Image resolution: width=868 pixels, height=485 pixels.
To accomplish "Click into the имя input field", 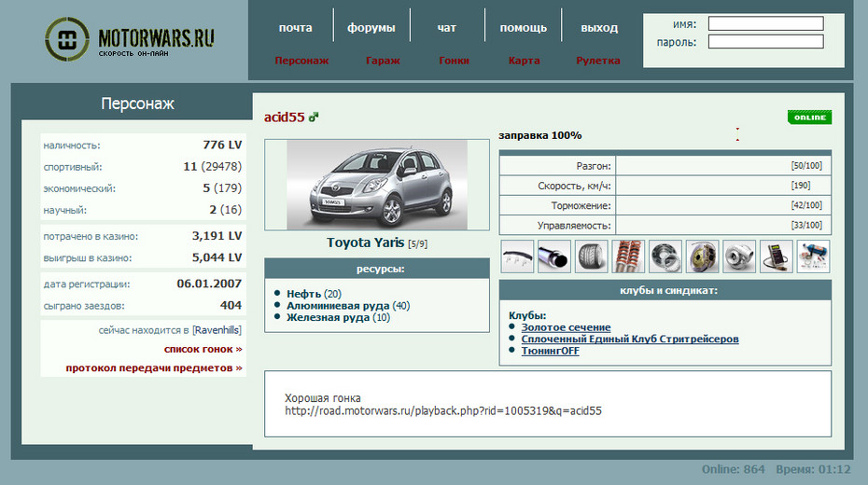I will 765,23.
